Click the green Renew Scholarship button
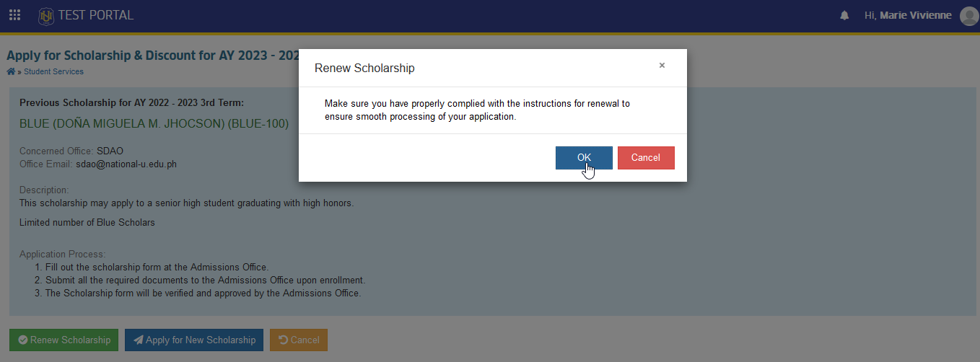Image resolution: width=980 pixels, height=362 pixels. tap(64, 340)
